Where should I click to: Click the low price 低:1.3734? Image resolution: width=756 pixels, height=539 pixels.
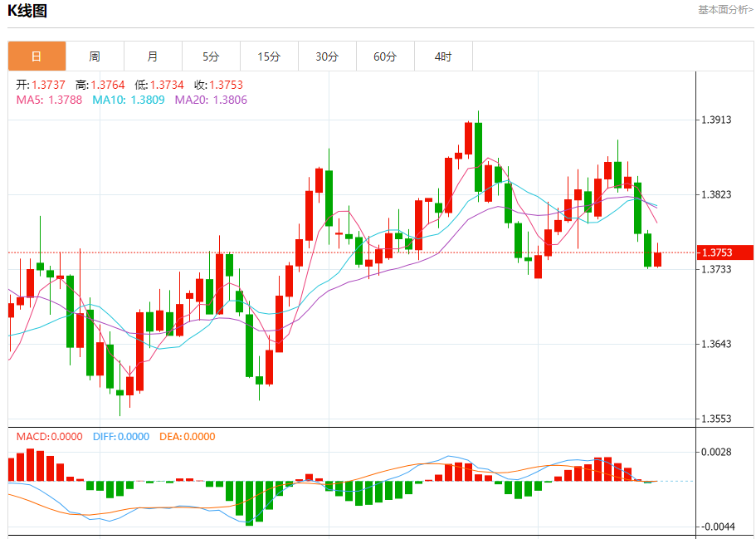pos(159,85)
